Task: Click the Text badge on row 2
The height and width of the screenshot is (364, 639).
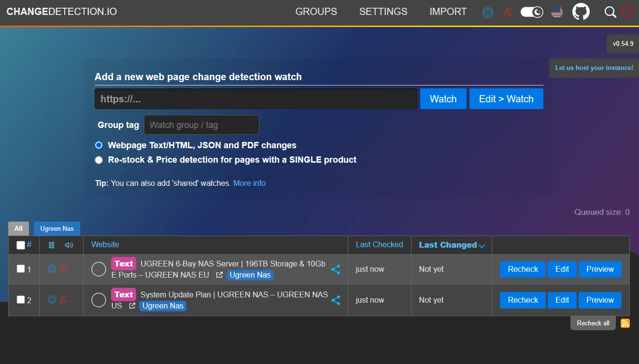Action: [x=124, y=294]
